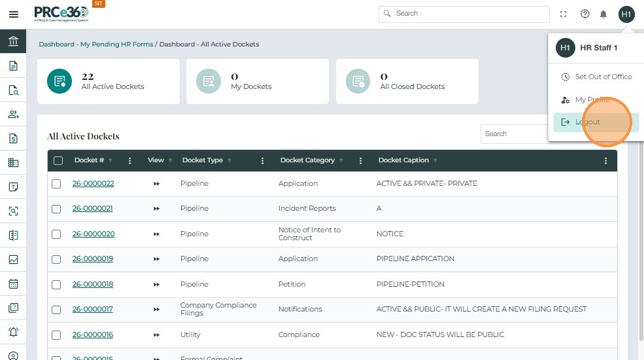
Task: Click the building icon in sidebar
Action: pos(13,162)
